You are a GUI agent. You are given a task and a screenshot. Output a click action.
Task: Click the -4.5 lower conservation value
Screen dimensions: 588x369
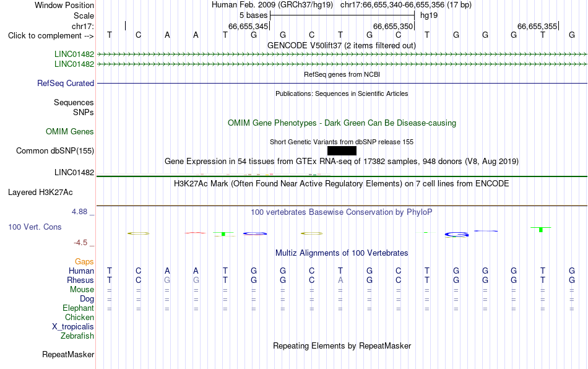[x=80, y=243]
